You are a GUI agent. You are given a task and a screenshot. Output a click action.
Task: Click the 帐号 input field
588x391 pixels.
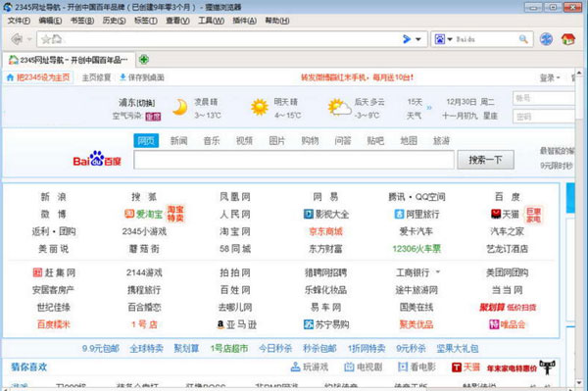(x=543, y=98)
